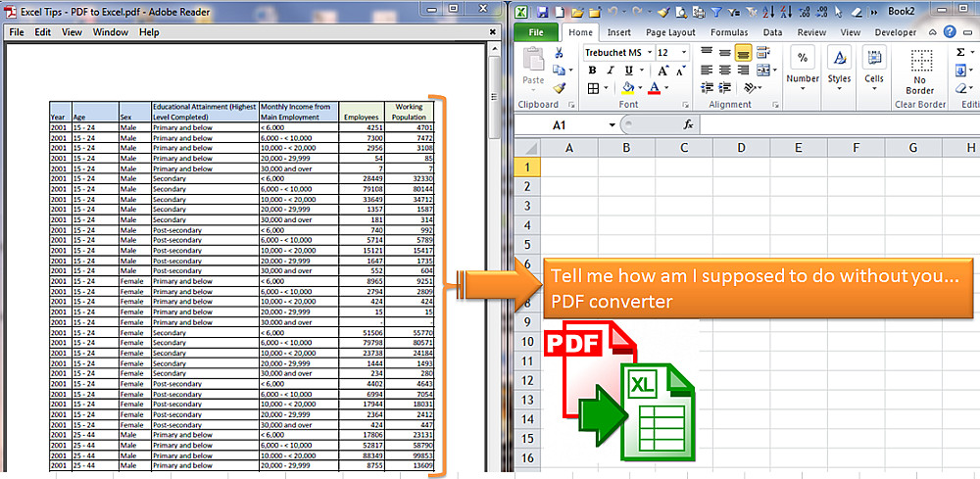
Task: Apply the yellow Fill Color bucket
Action: click(x=627, y=87)
